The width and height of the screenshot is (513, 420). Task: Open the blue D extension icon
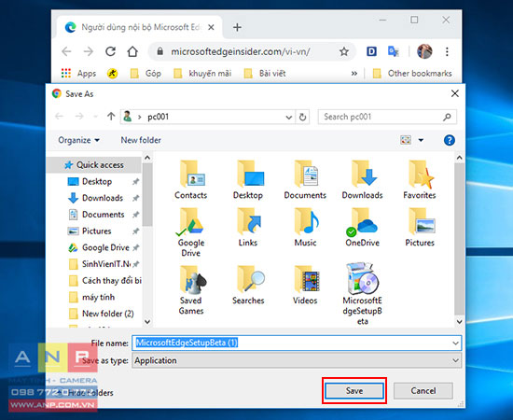click(371, 51)
